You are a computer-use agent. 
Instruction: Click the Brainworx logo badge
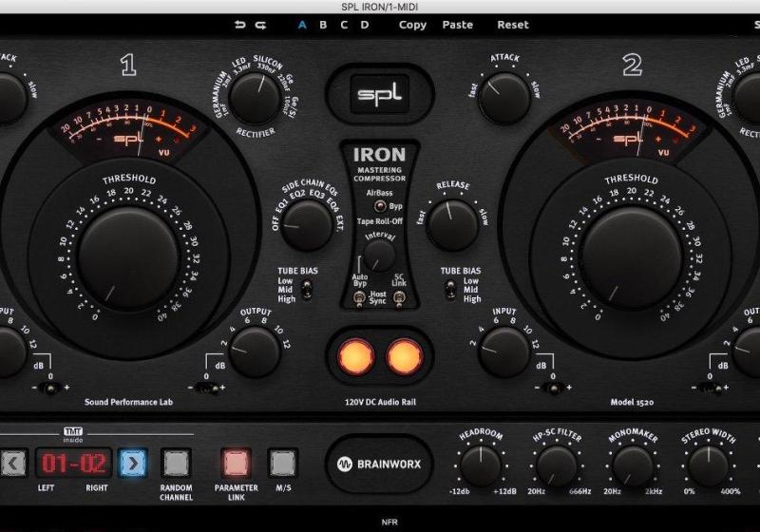coord(379,465)
